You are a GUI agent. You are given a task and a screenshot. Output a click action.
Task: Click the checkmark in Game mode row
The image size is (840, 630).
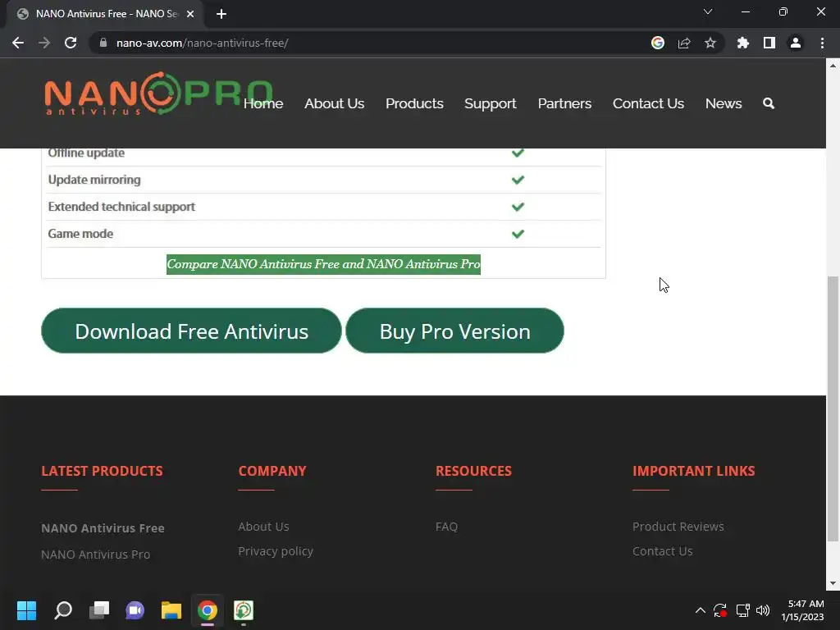tap(518, 234)
